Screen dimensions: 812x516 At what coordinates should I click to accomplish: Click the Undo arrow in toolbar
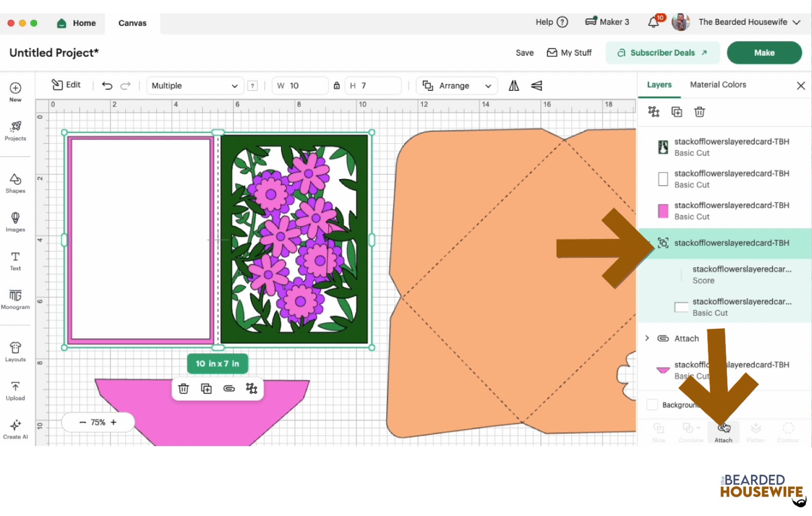pos(107,86)
